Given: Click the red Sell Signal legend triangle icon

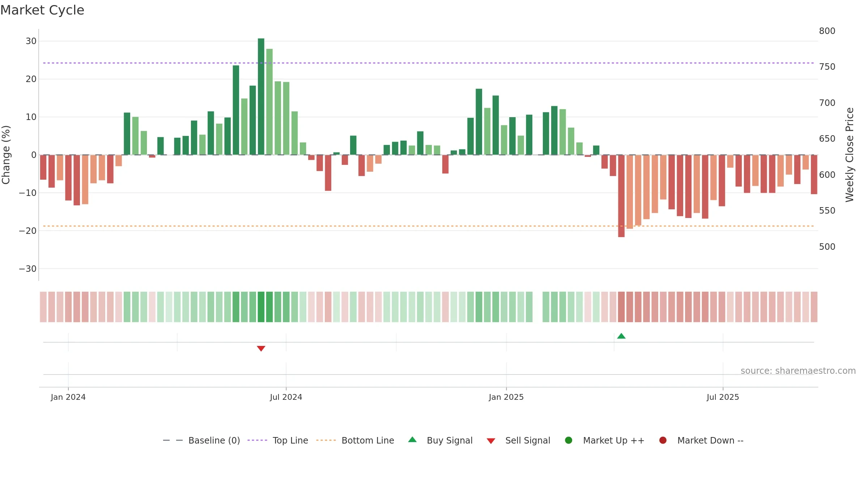Looking at the screenshot, I should click(491, 441).
